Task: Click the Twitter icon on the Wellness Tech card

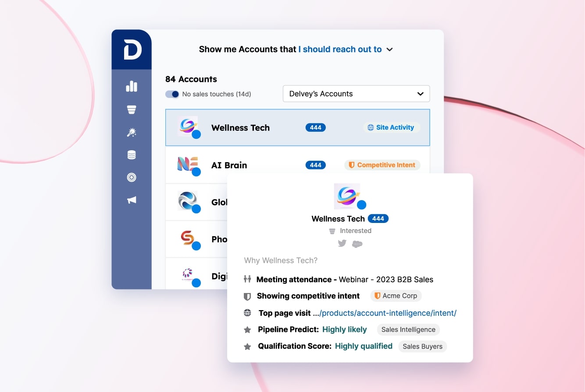Action: 342,244
